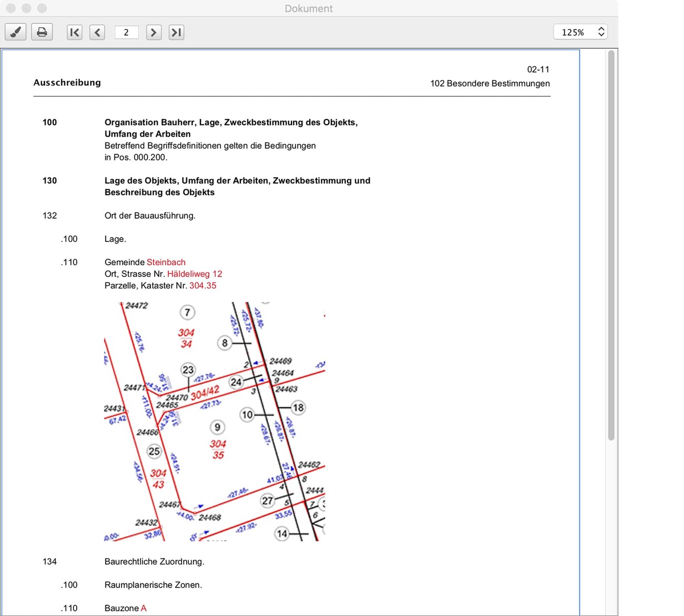Click Baurechtliche Zuordnung line
The image size is (684, 616).
(x=154, y=562)
